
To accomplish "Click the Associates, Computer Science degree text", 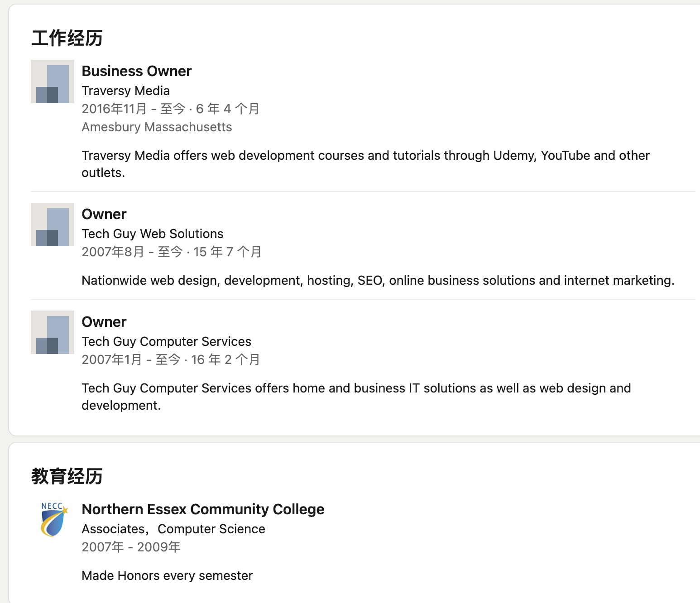I will click(173, 529).
